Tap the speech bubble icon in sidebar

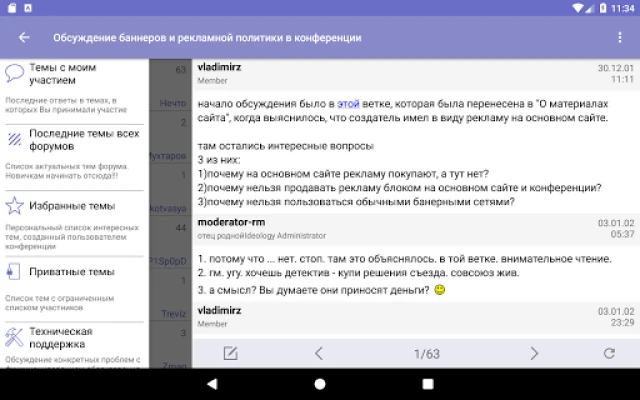(14, 73)
